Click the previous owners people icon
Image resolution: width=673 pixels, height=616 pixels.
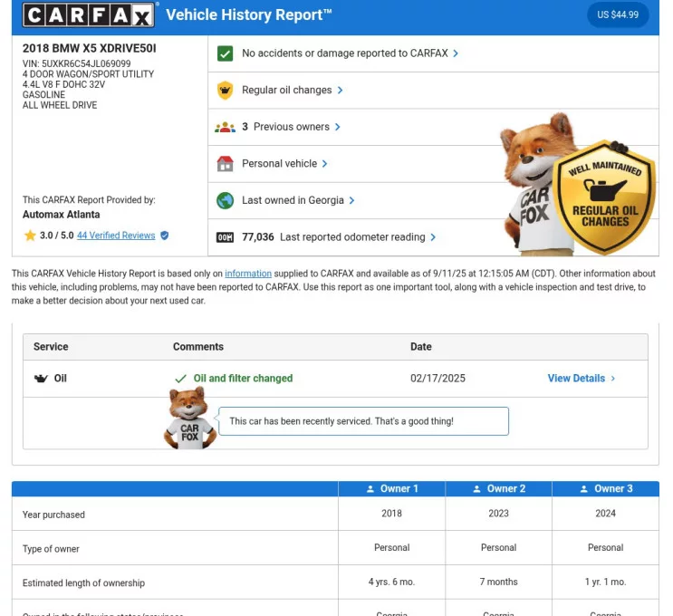tap(225, 127)
